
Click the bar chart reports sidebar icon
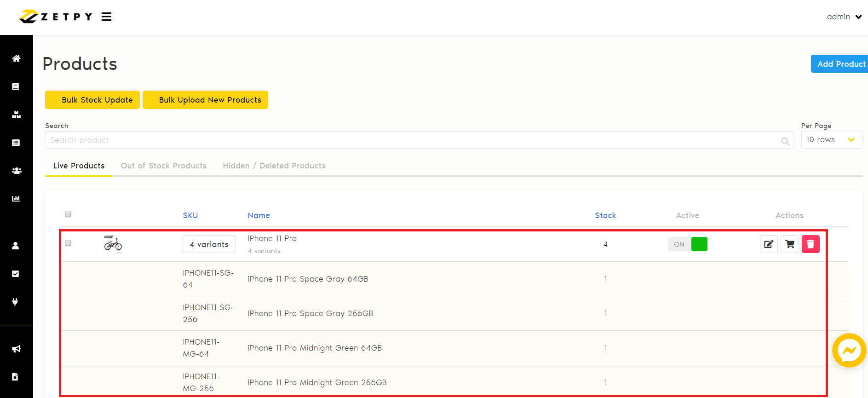[x=16, y=199]
